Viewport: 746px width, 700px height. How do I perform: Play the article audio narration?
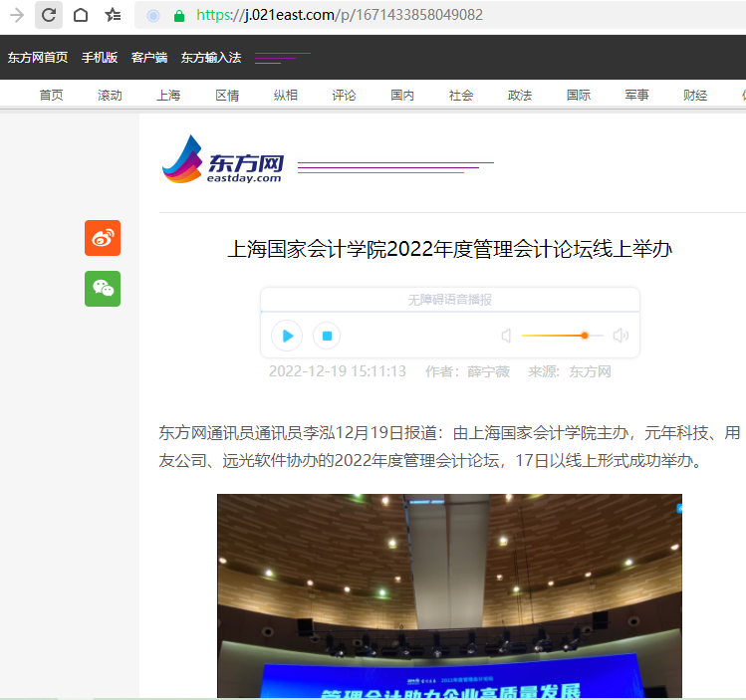287,336
